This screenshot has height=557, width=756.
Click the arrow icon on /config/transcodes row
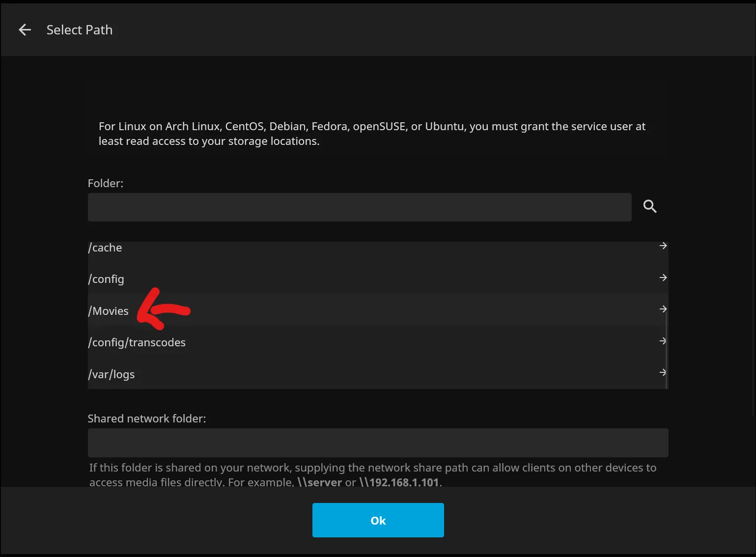[x=663, y=341]
